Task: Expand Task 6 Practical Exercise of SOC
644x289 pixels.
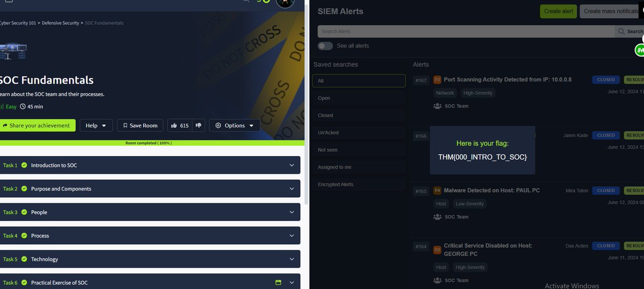Action: (150, 281)
